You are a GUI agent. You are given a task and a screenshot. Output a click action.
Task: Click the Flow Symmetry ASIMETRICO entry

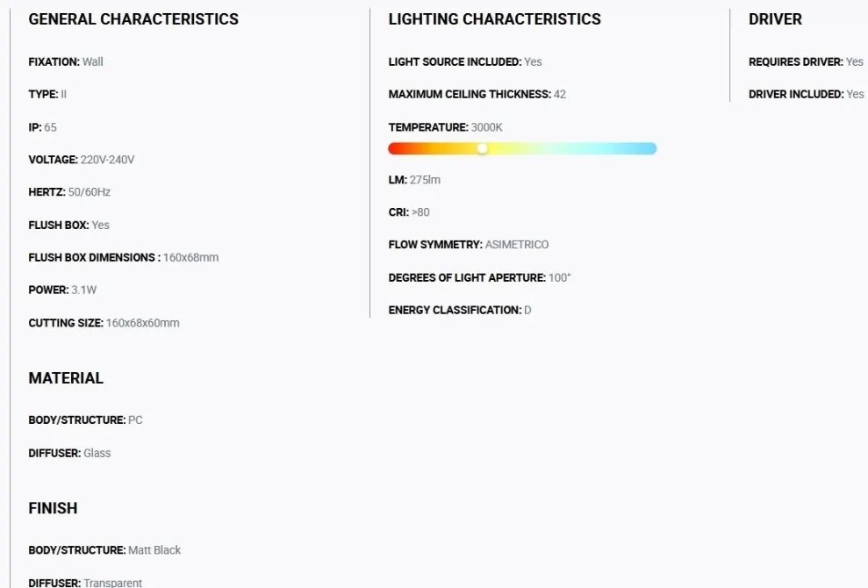tap(469, 245)
